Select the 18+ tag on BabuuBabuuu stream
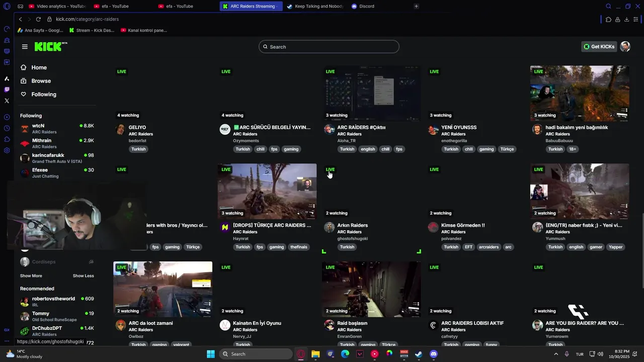 [x=573, y=149]
